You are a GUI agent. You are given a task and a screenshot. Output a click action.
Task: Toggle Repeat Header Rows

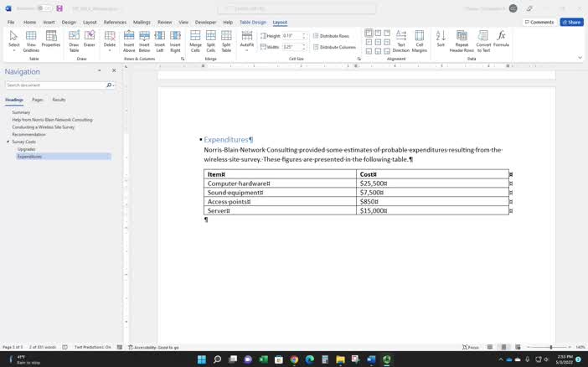[x=462, y=40]
